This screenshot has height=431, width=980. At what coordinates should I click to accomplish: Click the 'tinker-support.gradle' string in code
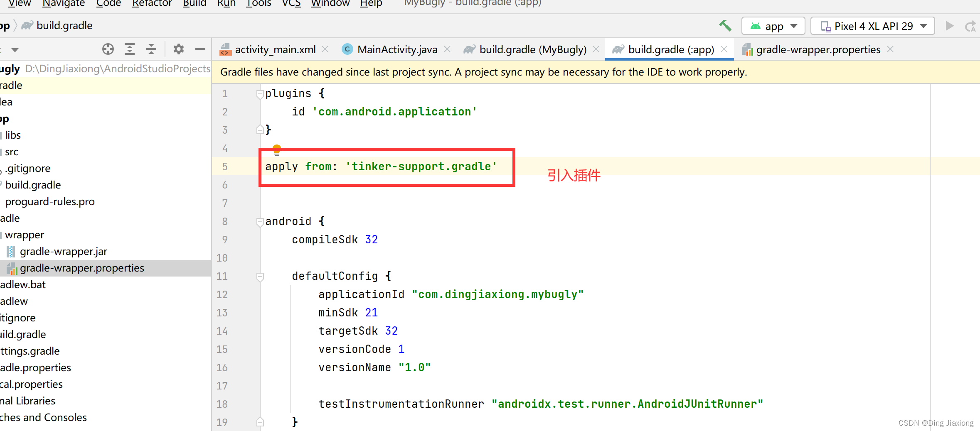click(x=421, y=167)
